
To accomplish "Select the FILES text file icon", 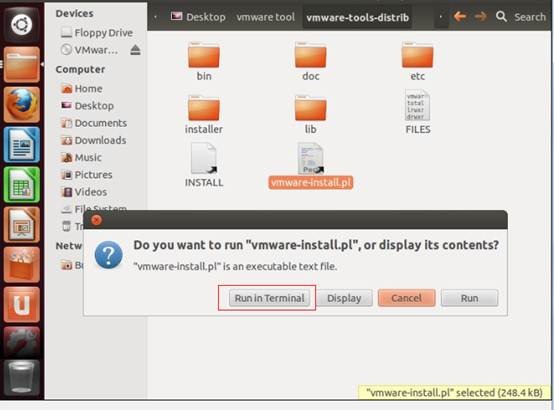I will click(x=417, y=106).
